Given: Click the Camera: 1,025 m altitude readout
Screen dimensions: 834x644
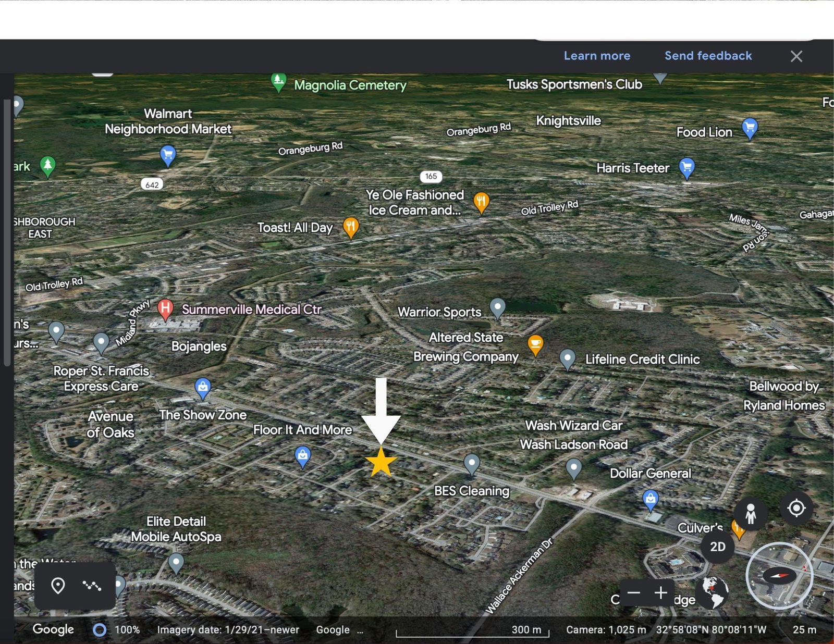Looking at the screenshot, I should tap(606, 629).
